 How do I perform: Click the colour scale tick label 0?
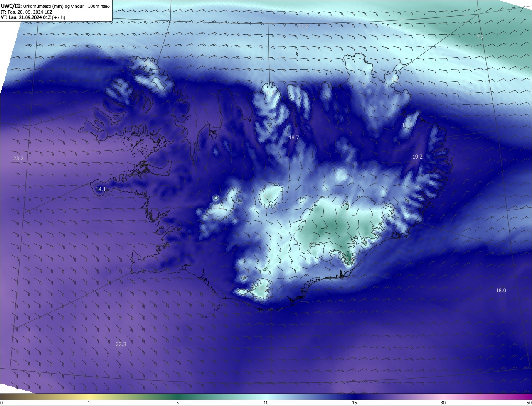pos(1,403)
